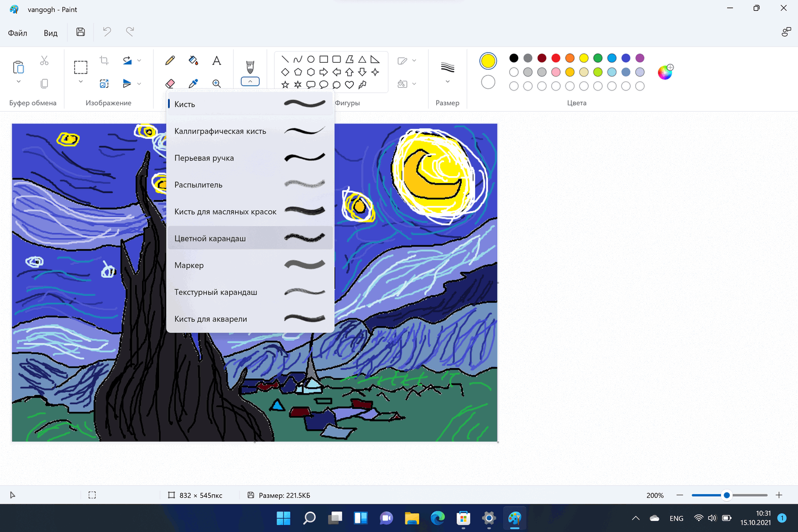Expand the Размер size chevron
The height and width of the screenshot is (532, 798).
[447, 82]
